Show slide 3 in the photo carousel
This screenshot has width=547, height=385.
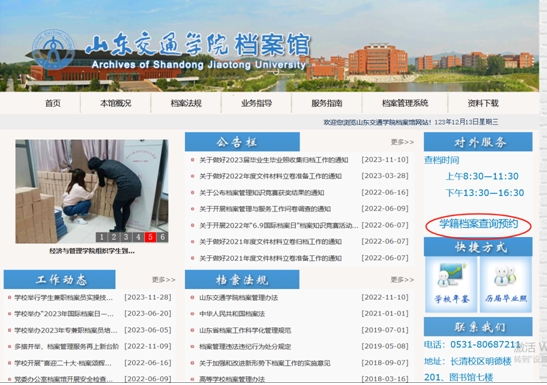pos(126,237)
